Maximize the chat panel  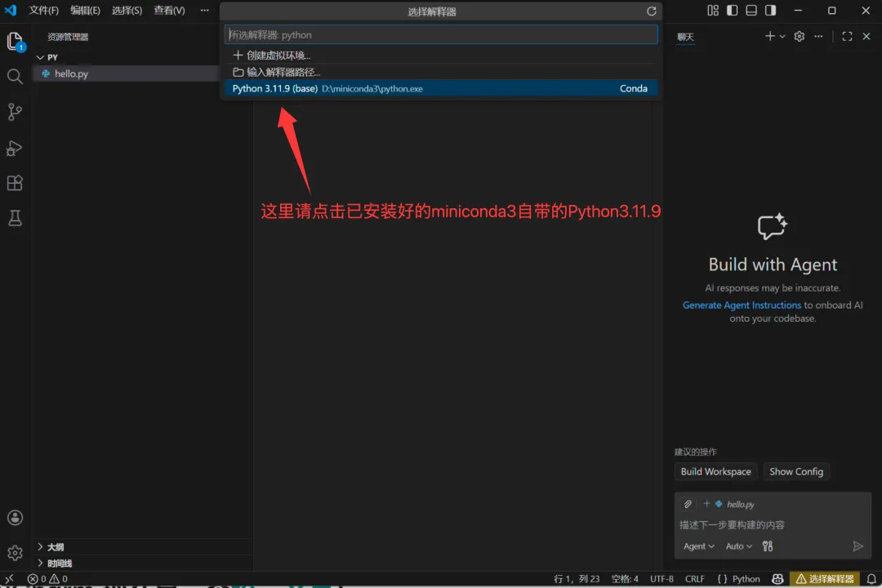847,37
